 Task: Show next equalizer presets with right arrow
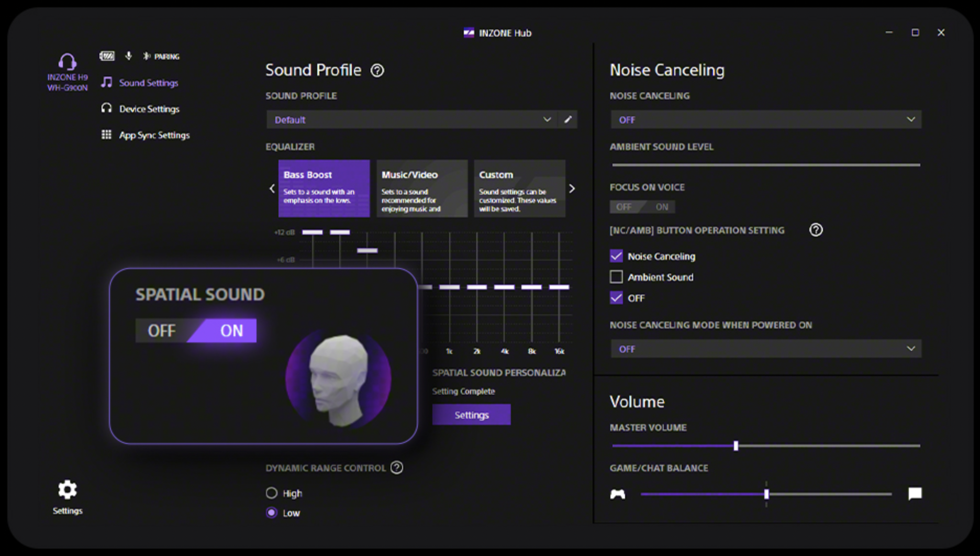click(572, 188)
